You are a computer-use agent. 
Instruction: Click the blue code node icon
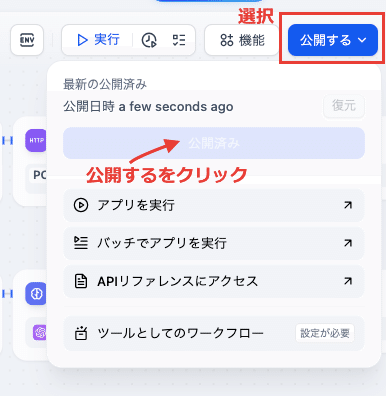coord(36,294)
